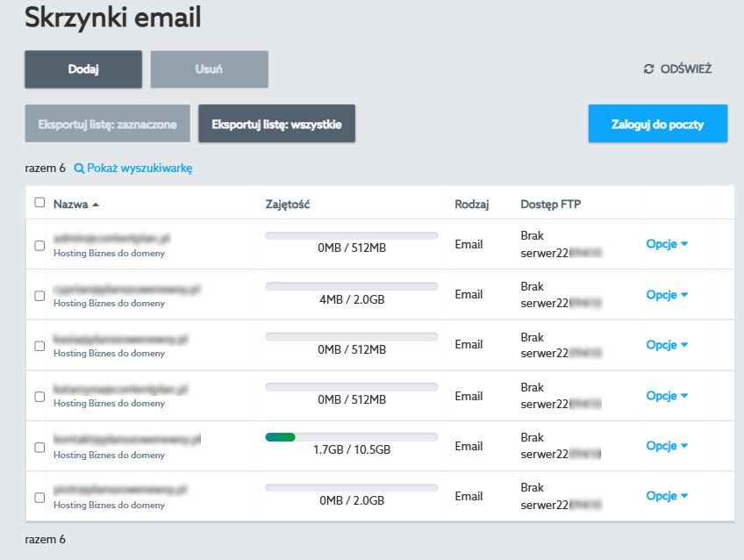Open Opcje dropdown for the 1.7GB mailbox
The width and height of the screenshot is (744, 560).
pyautogui.click(x=667, y=446)
